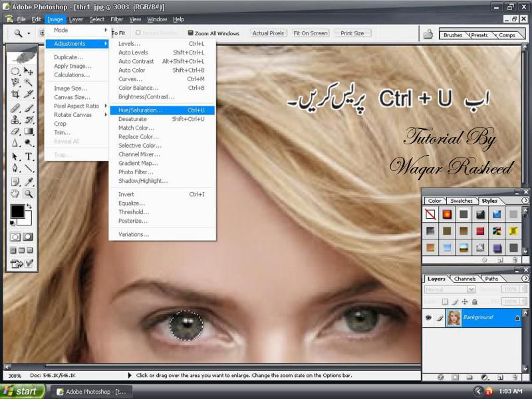The width and height of the screenshot is (532, 399).
Task: Select the Eyedropper tool
Action: (x=29, y=182)
